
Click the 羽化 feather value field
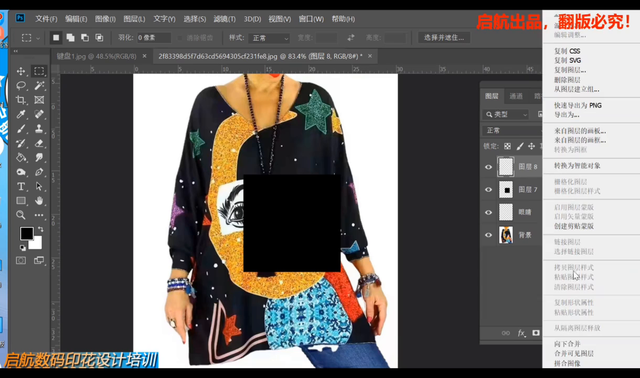click(153, 38)
